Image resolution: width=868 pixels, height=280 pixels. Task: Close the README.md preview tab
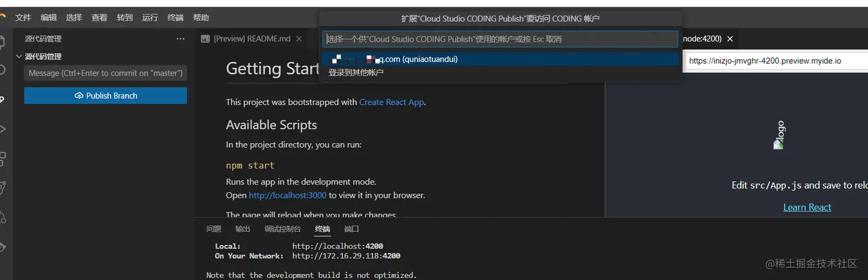click(x=299, y=39)
